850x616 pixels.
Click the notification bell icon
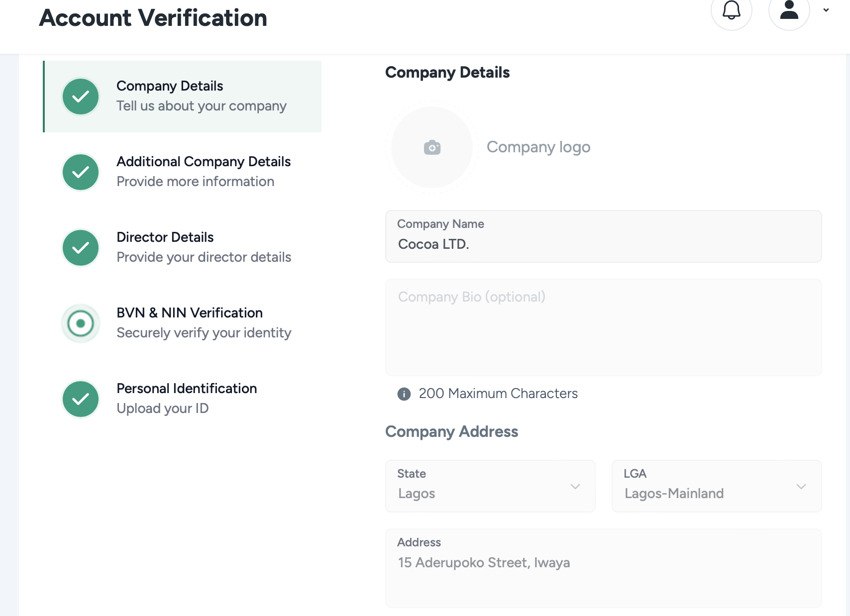point(731,10)
